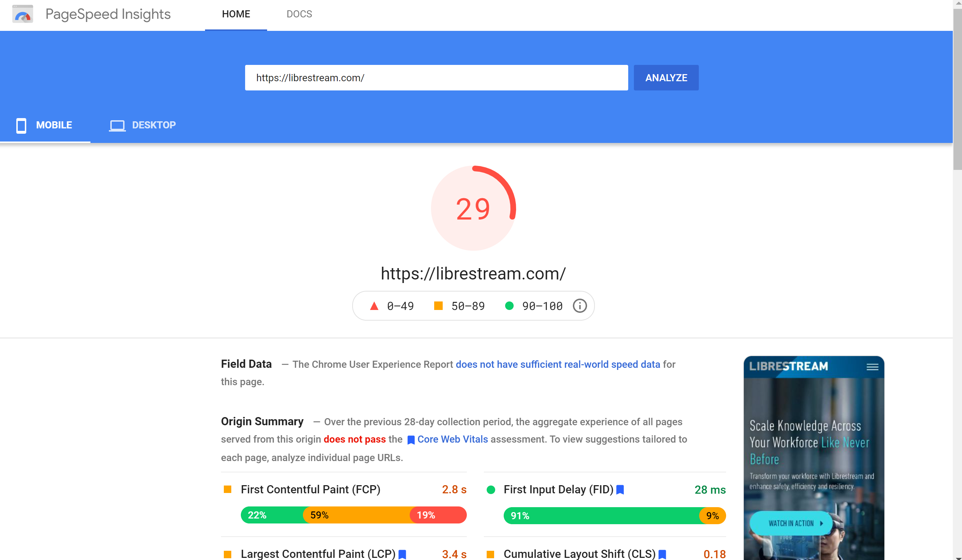Viewport: 962px width, 560px height.
Task: Click the Core Web Vitals bookmark icon
Action: (411, 440)
